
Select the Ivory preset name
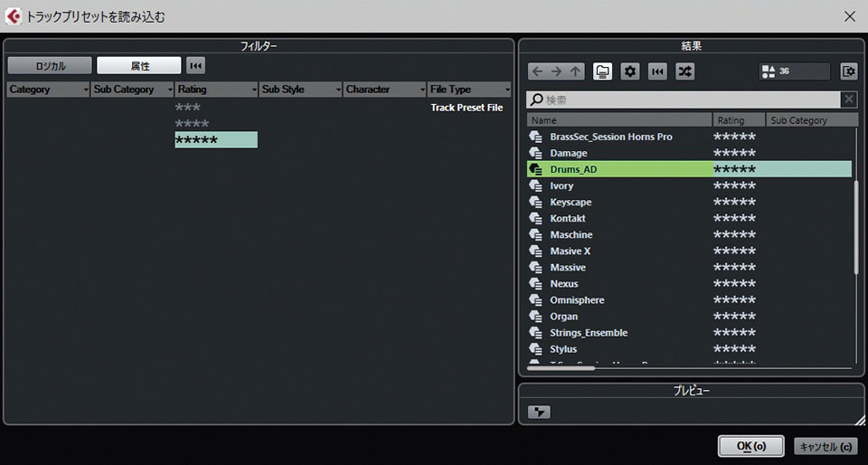click(x=561, y=185)
